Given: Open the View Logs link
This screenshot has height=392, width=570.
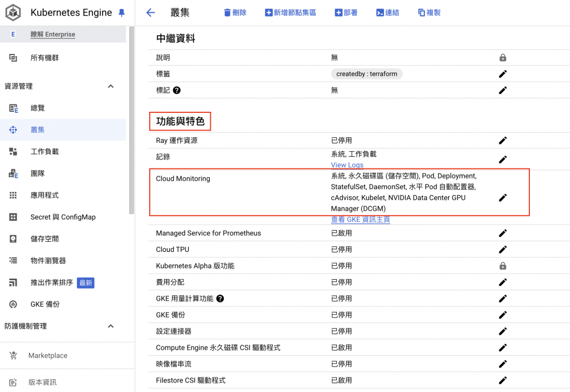Looking at the screenshot, I should (x=347, y=165).
